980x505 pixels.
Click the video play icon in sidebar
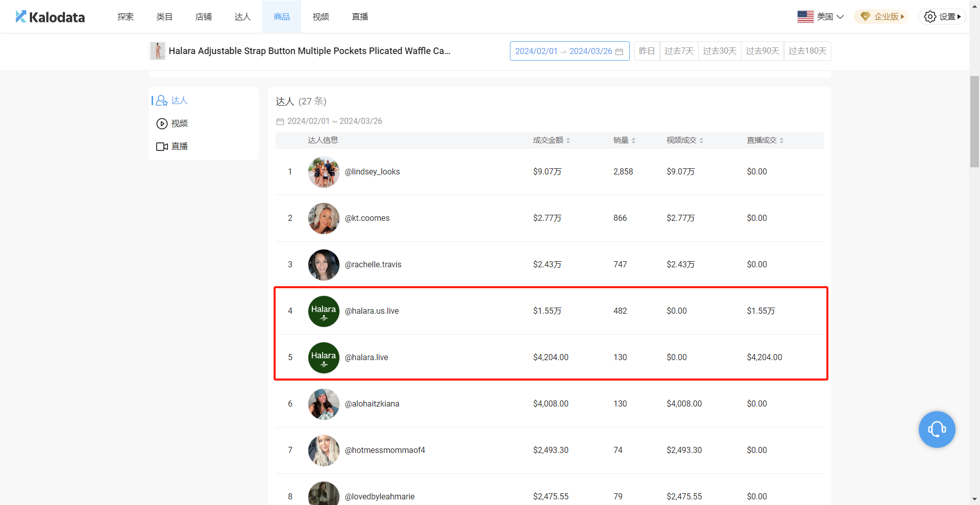162,123
